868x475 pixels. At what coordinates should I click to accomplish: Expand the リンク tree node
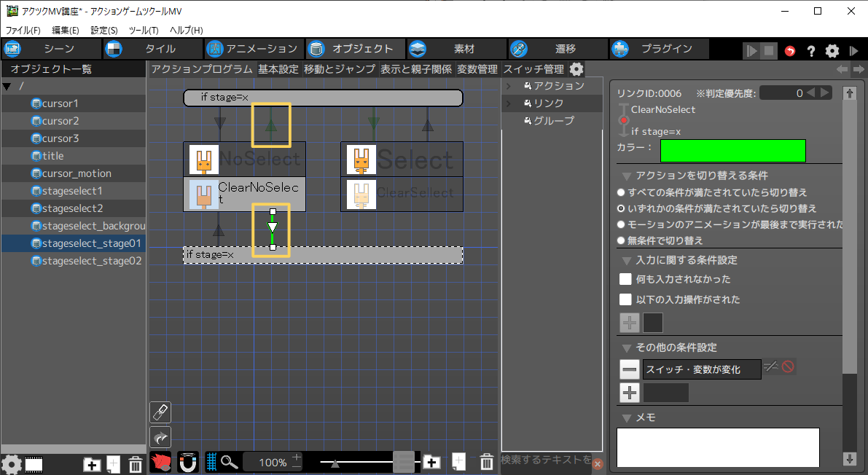tap(508, 103)
